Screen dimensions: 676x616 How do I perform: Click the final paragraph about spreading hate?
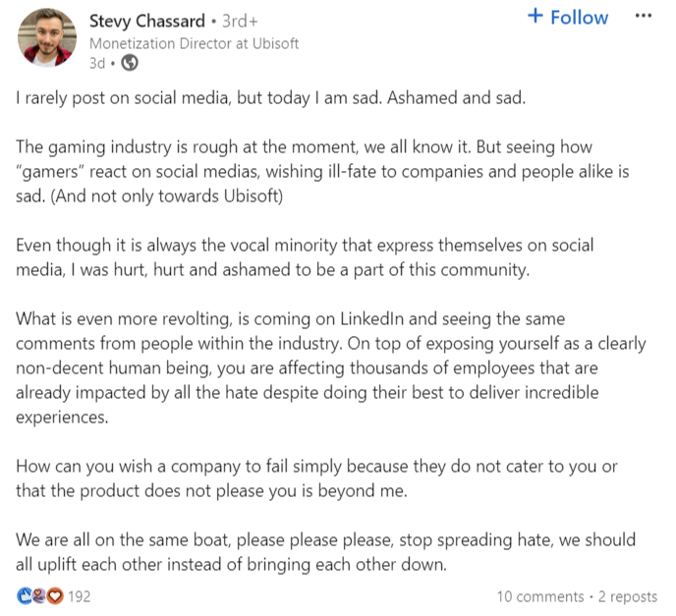pos(325,552)
